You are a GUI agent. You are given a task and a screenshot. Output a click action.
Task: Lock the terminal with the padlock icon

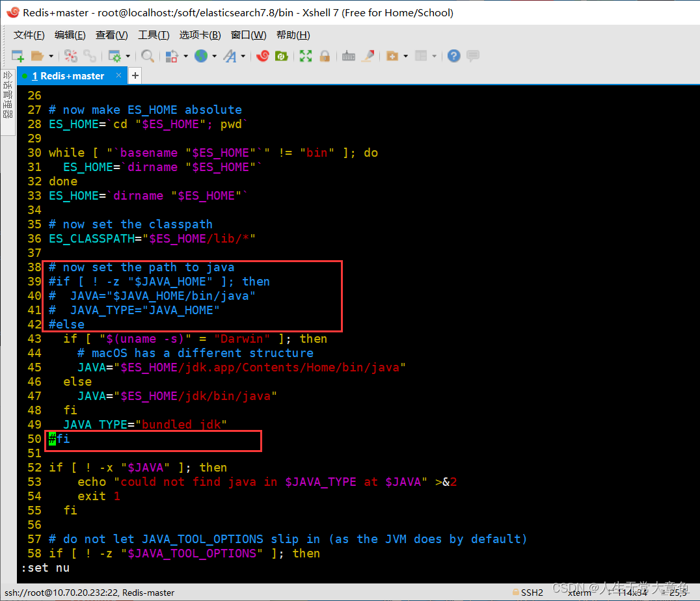pos(324,56)
